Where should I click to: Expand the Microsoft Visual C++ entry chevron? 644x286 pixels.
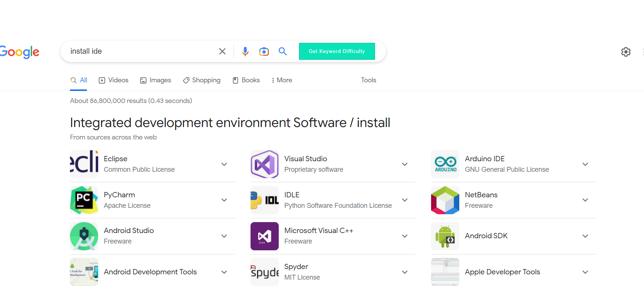(x=405, y=236)
